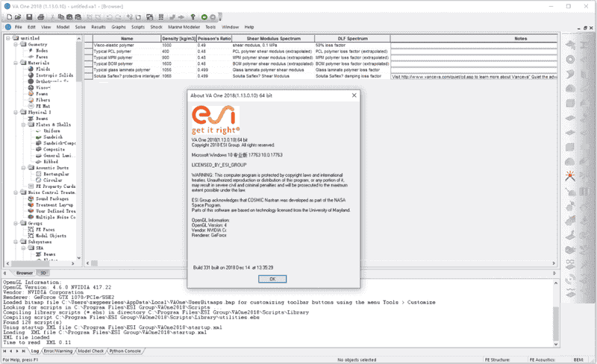Switch to the Model Check tab
The height and width of the screenshot is (364, 597).
(x=90, y=351)
